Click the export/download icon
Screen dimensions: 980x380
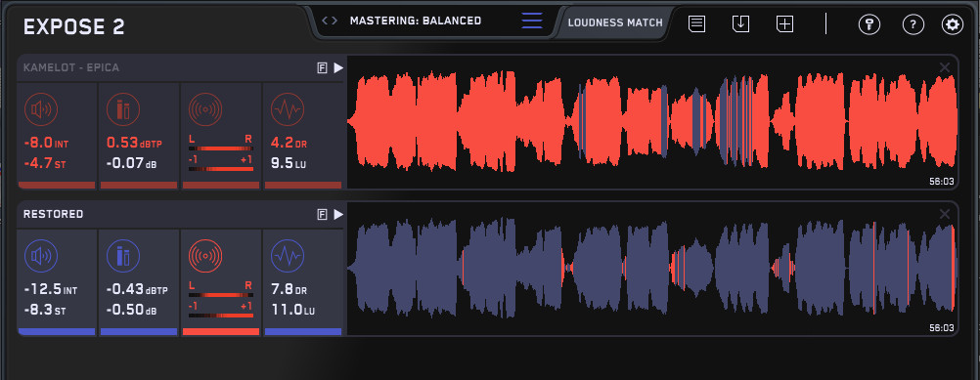pos(740,24)
